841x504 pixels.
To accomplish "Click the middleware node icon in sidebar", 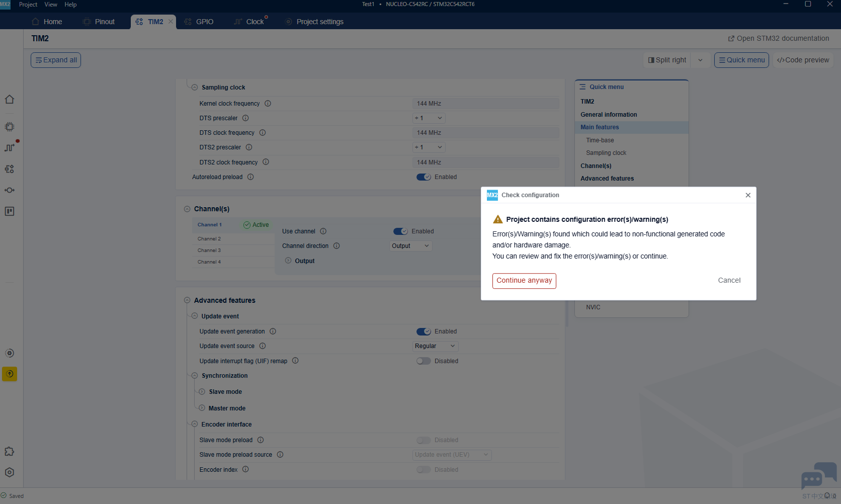I will click(x=10, y=190).
